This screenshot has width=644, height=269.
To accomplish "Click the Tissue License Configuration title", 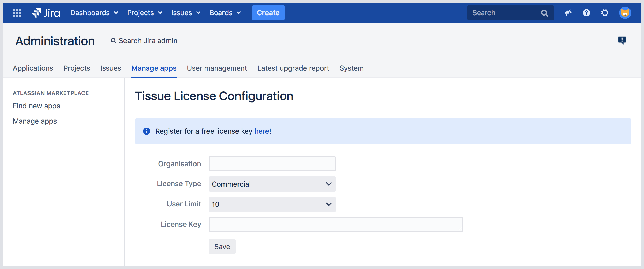I will [x=214, y=96].
